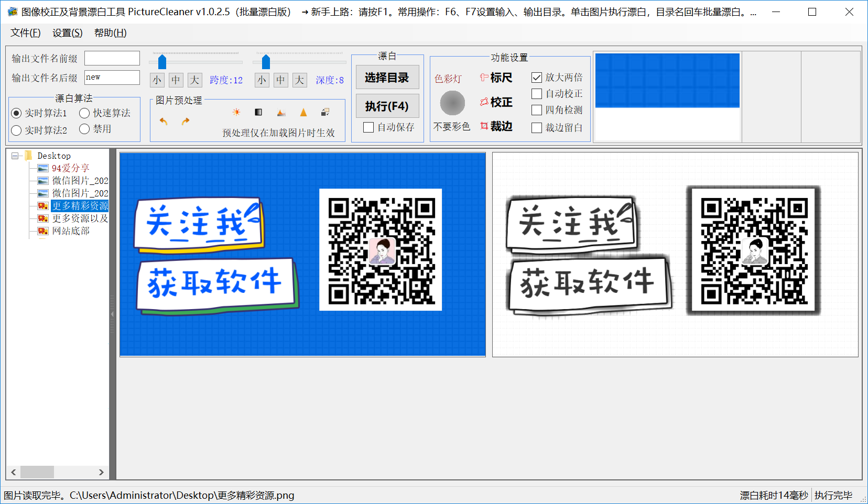Viewport: 868px width, 504px height.
Task: Open the 帮助(H) menu
Action: pos(110,33)
